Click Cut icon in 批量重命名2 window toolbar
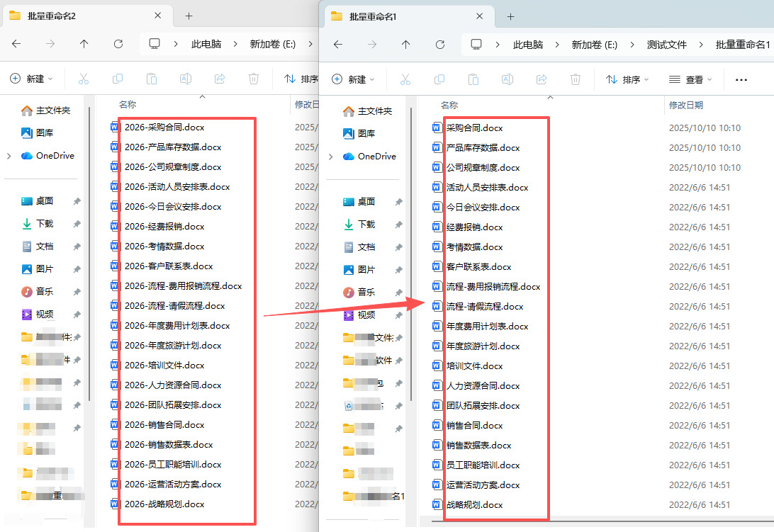This screenshot has height=532, width=774. (84, 79)
